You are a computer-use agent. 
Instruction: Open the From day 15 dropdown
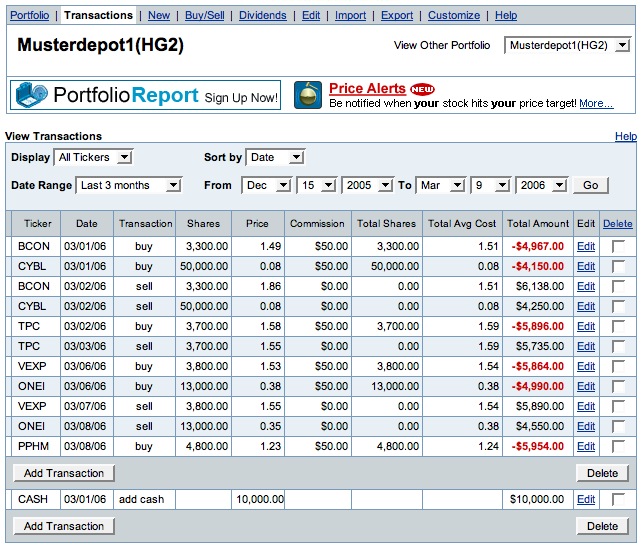(x=316, y=186)
